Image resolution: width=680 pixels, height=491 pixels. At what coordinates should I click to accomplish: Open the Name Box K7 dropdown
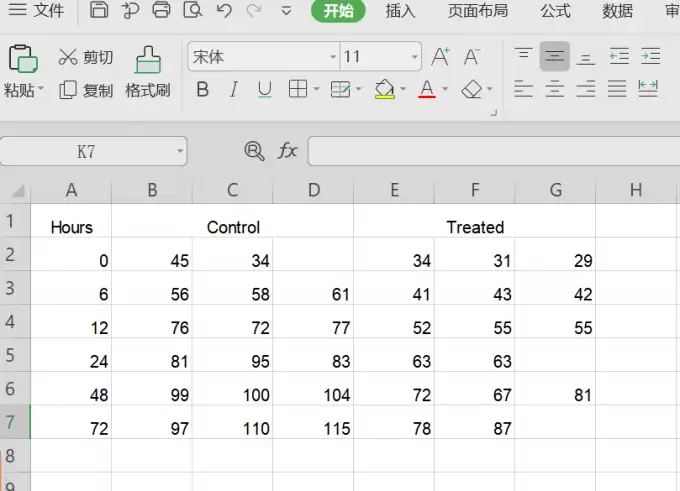[180, 151]
